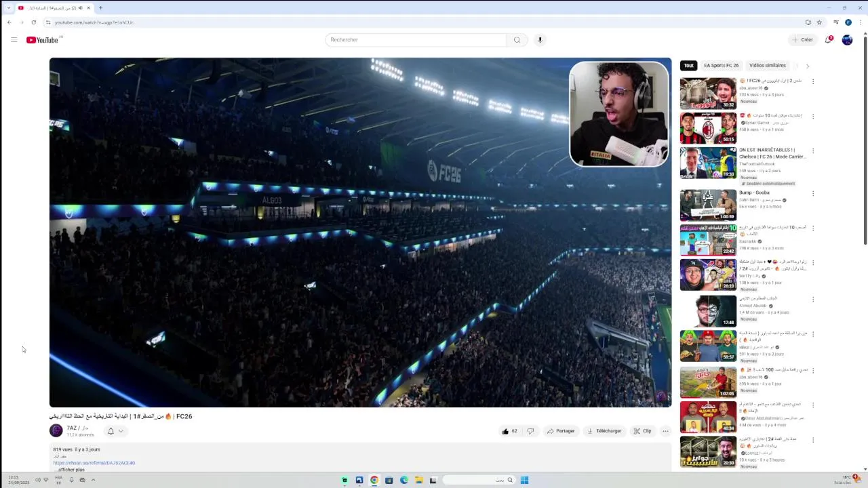868x488 pixels.
Task: Open Microsoft Edge from the taskbar
Action: tap(403, 480)
